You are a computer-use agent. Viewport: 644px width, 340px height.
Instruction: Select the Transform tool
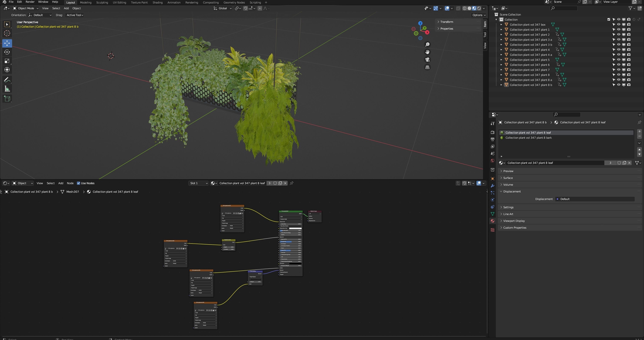click(7, 70)
